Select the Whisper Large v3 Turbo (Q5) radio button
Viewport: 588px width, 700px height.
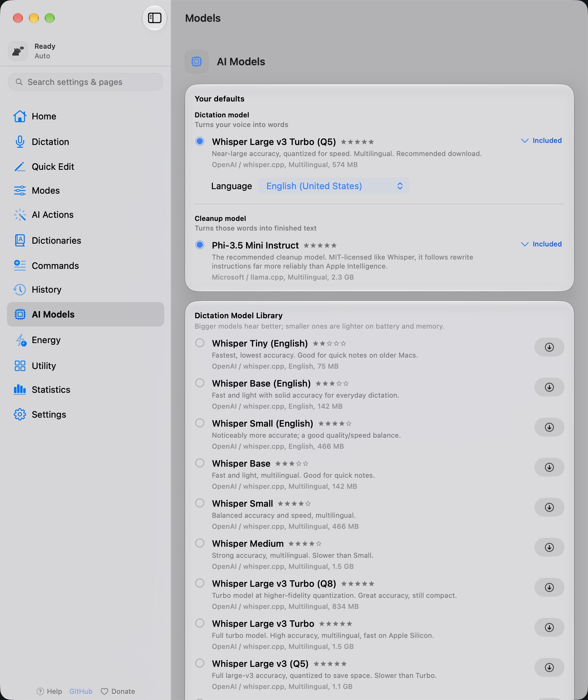(200, 141)
